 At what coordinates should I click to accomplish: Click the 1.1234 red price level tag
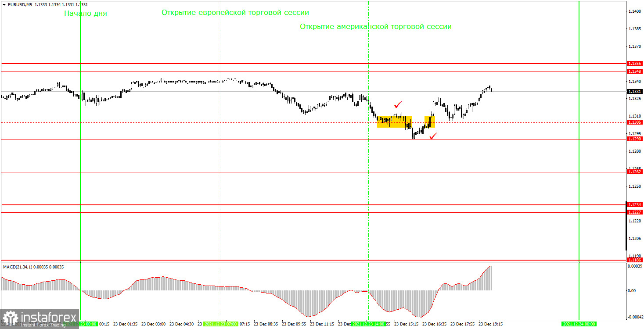coord(635,205)
